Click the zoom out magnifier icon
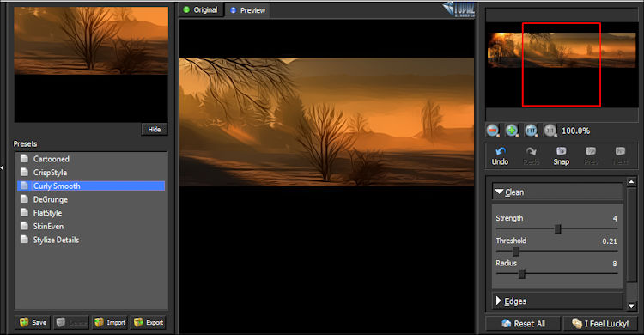 (493, 131)
